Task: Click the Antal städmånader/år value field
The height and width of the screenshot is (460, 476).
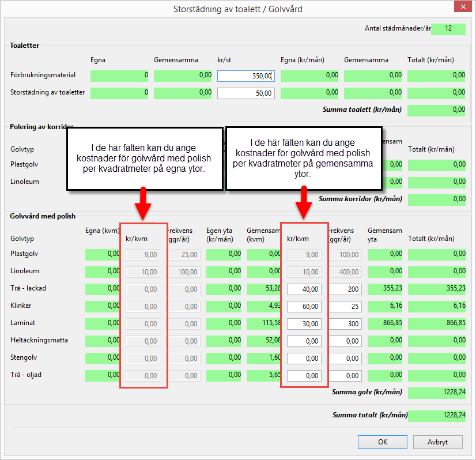Action: pos(448,29)
